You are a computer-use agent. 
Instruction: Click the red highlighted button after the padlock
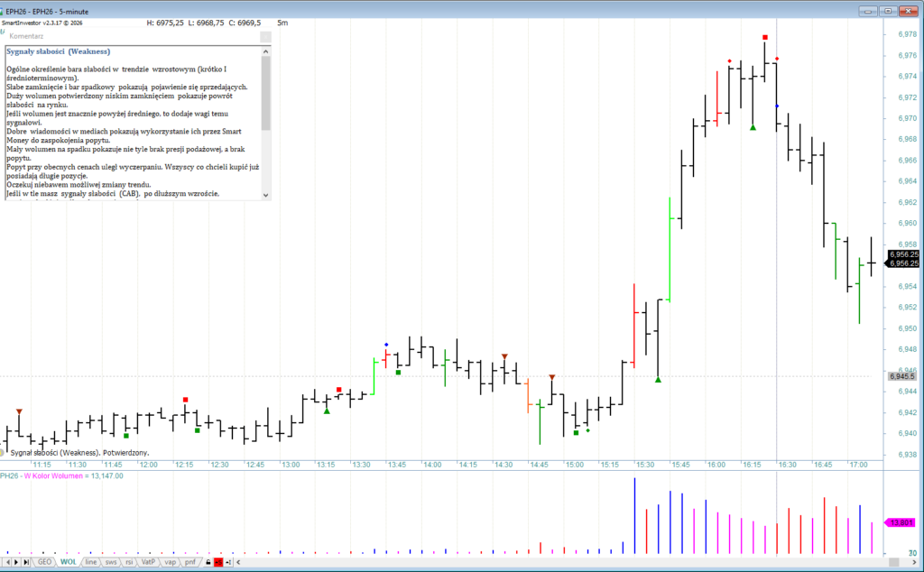click(217, 562)
